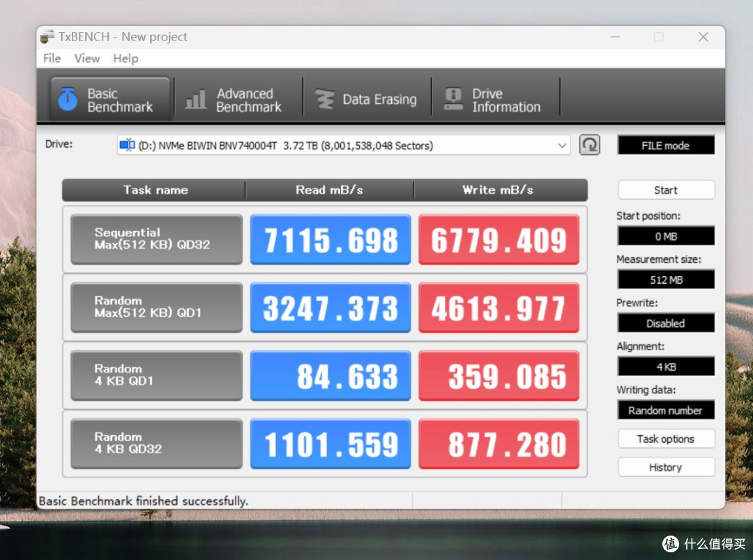Change Measurement size 512 MB setting
This screenshot has height=560, width=753.
tap(666, 280)
